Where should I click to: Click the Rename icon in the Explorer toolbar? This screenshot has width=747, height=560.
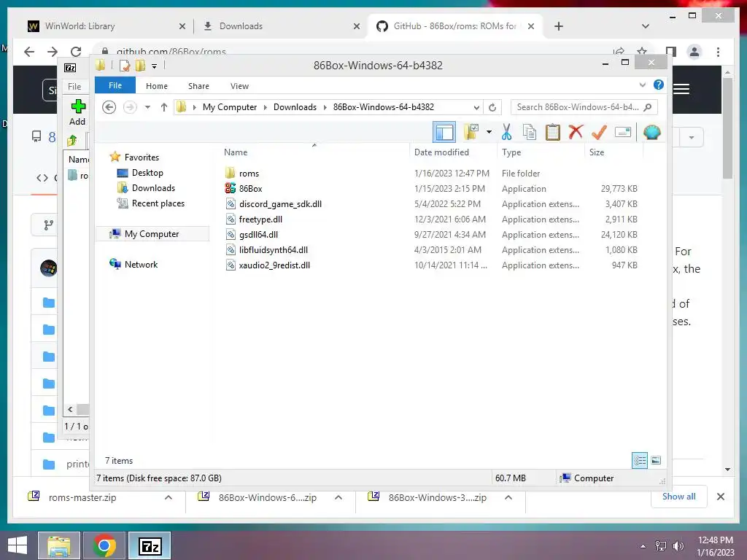pos(623,132)
